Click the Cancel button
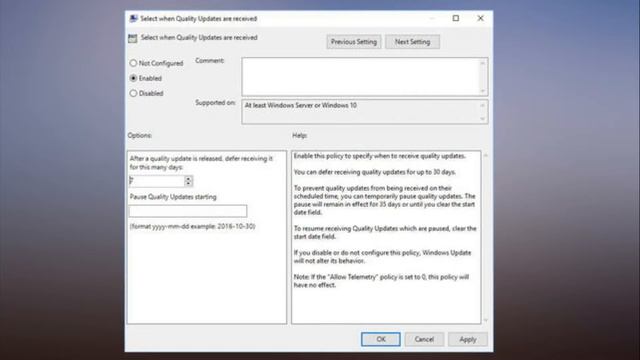Screen dimensions: 640x360 (424, 339)
